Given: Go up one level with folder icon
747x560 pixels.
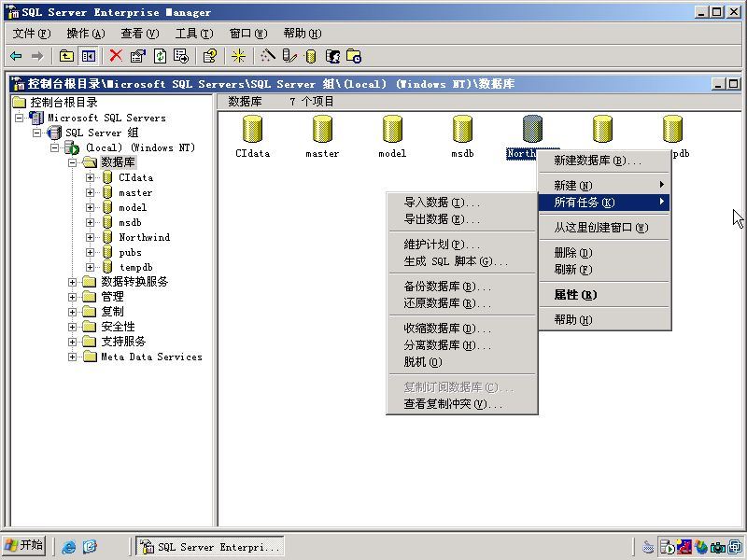Looking at the screenshot, I should point(66,56).
